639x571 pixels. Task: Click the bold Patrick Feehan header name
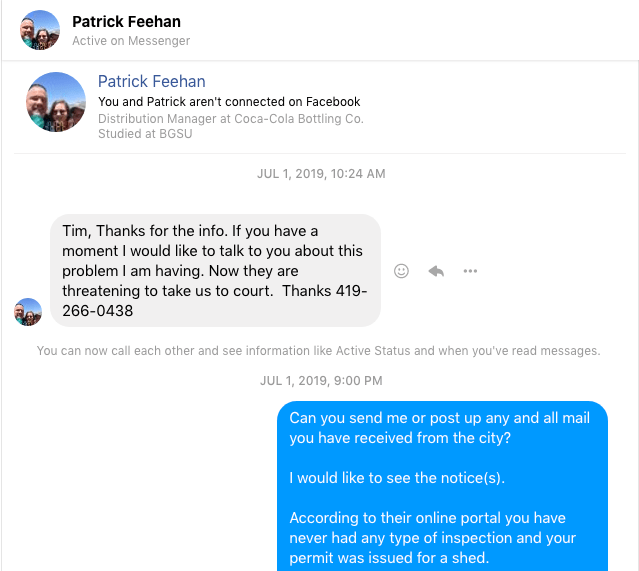(x=126, y=21)
